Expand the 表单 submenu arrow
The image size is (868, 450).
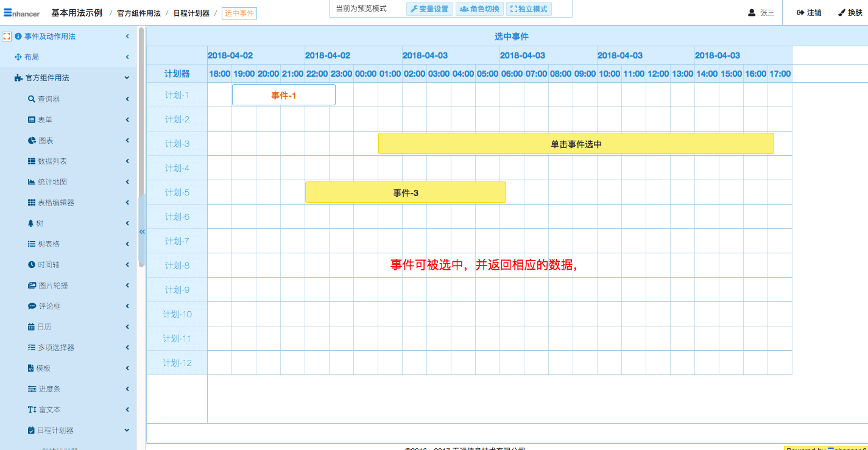pos(127,120)
